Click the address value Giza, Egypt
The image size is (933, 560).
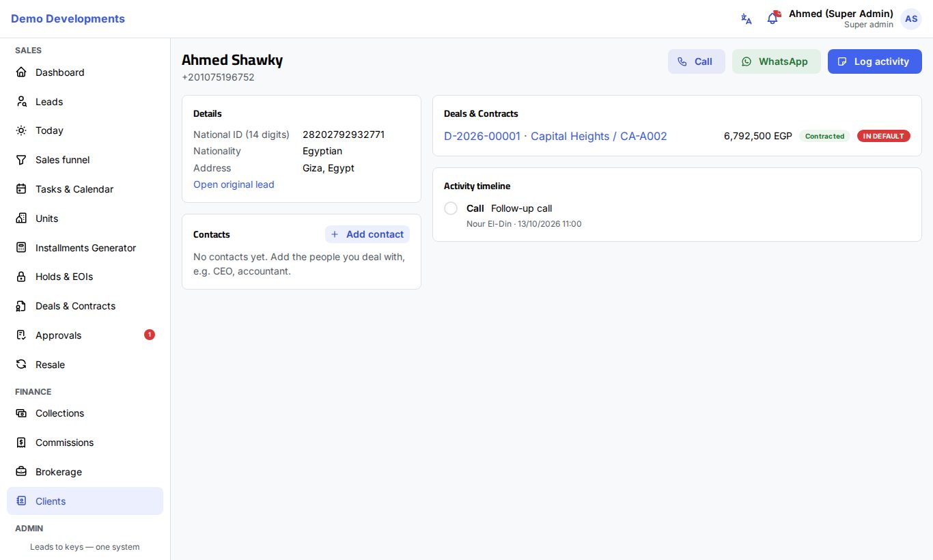(x=329, y=168)
